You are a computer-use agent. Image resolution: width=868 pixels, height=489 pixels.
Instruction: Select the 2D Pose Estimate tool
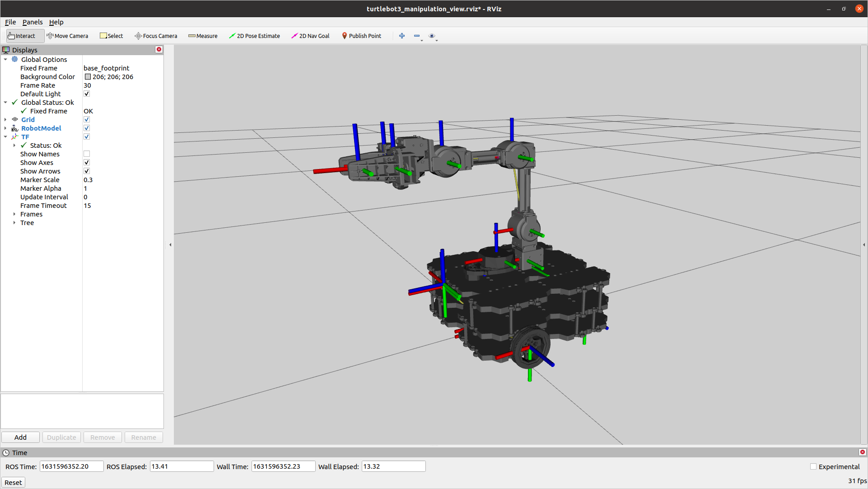(254, 36)
